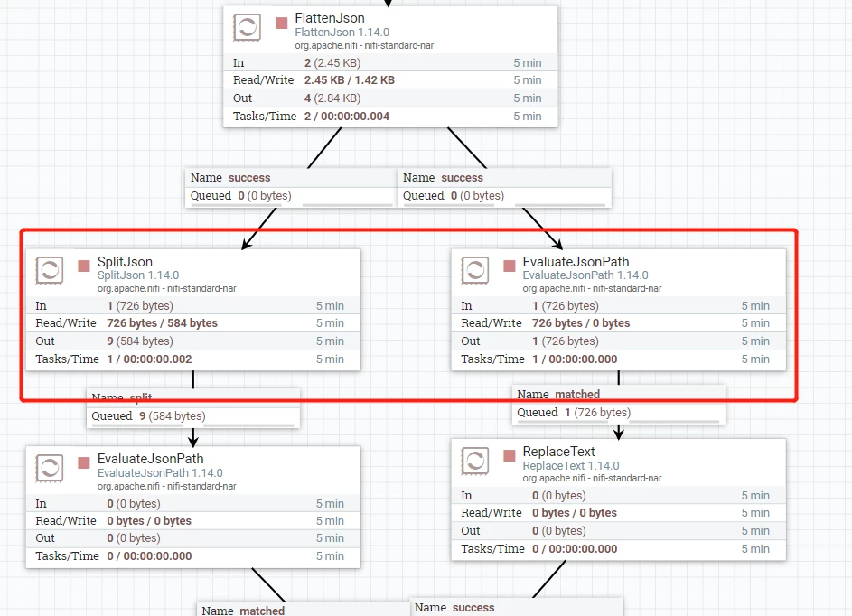The width and height of the screenshot is (852, 616).
Task: Click the 'Queued 1 (726 bytes)' queue text
Action: tap(574, 412)
